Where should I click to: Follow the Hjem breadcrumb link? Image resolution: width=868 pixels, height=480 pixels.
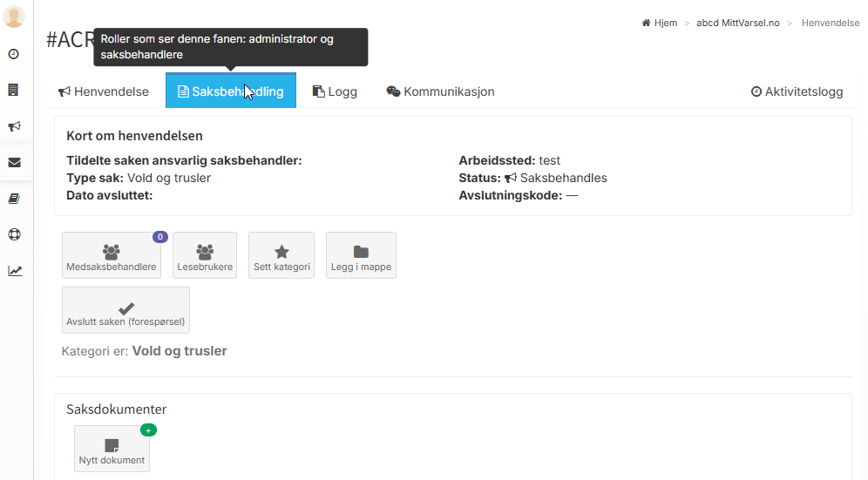(x=660, y=23)
